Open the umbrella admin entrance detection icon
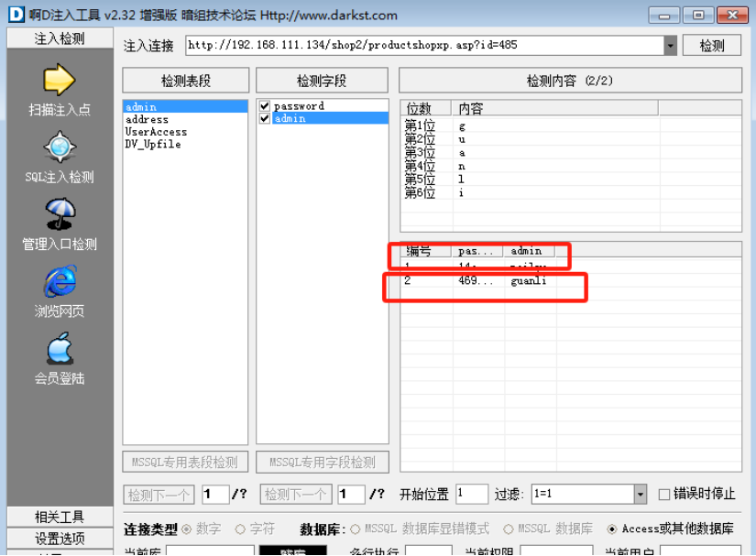 [x=60, y=214]
